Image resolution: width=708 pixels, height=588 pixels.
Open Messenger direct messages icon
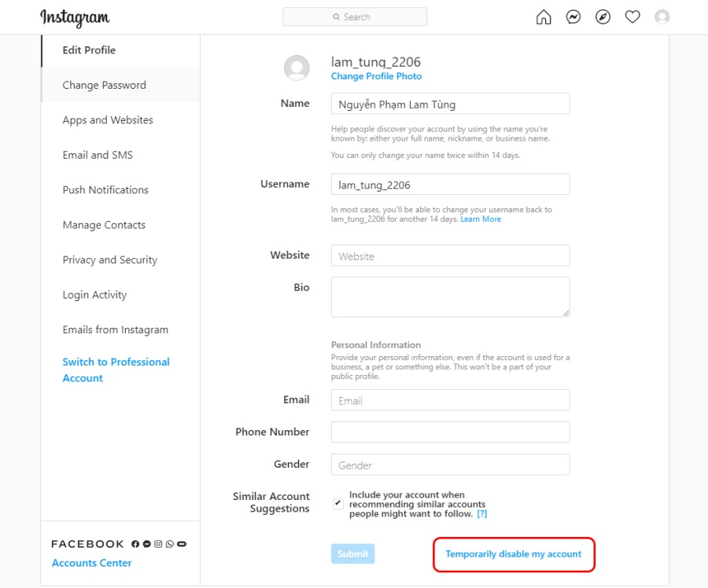tap(573, 17)
